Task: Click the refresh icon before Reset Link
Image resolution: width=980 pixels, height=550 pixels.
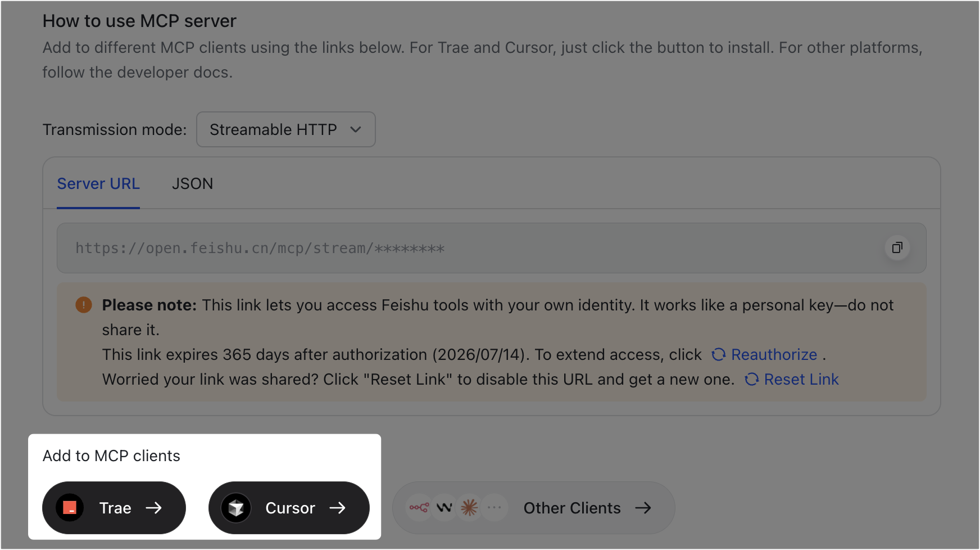Action: tap(751, 380)
